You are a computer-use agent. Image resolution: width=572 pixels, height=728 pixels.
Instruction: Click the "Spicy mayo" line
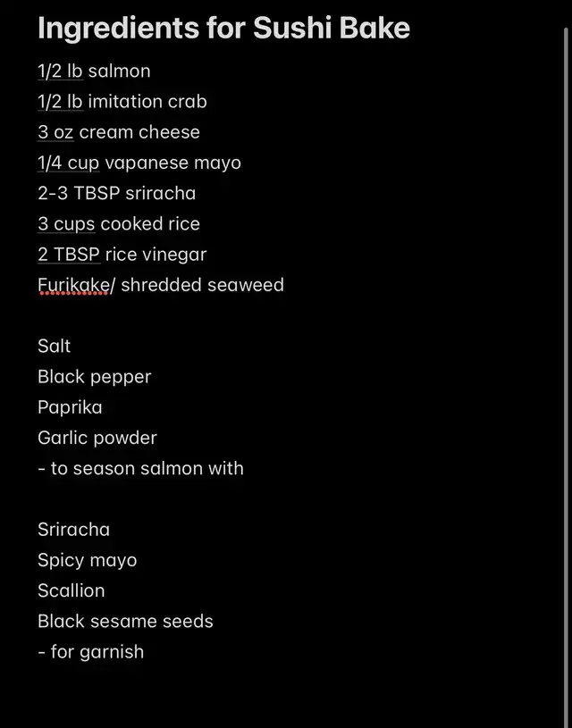pos(87,560)
